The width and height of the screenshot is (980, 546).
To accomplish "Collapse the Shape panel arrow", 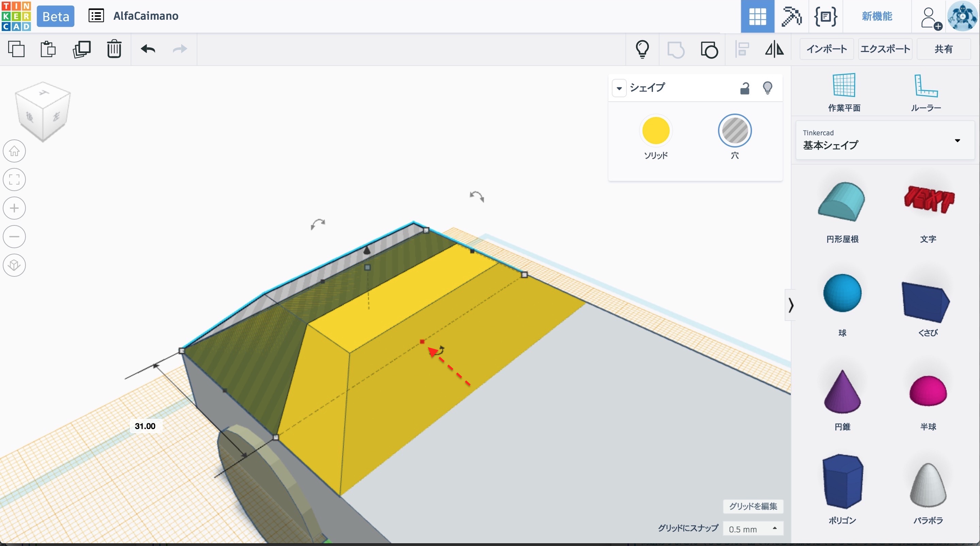I will pyautogui.click(x=619, y=88).
